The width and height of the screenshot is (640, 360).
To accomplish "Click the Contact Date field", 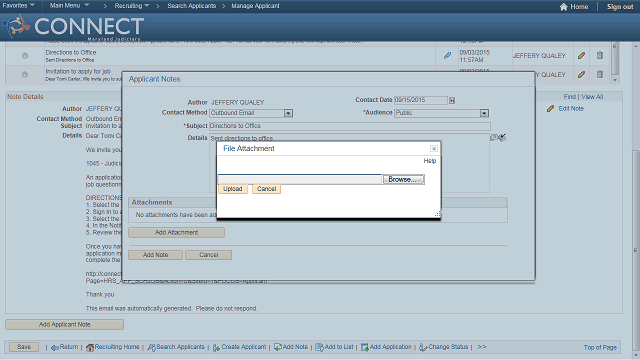I will tap(420, 100).
